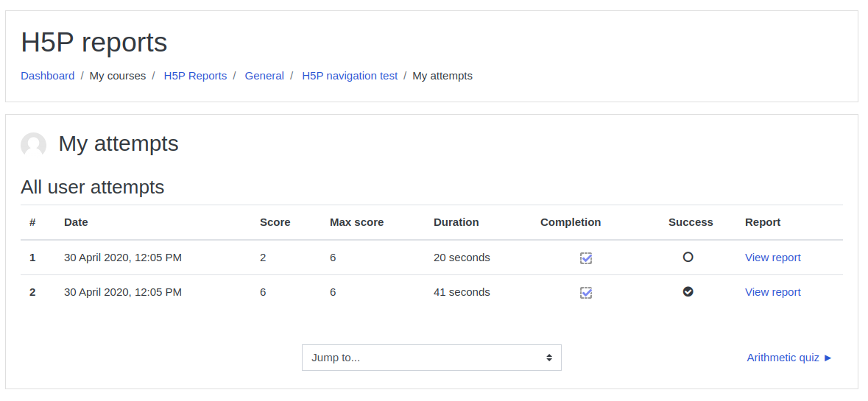Navigate to General breadcrumb link
This screenshot has width=868, height=401.
(x=264, y=76)
